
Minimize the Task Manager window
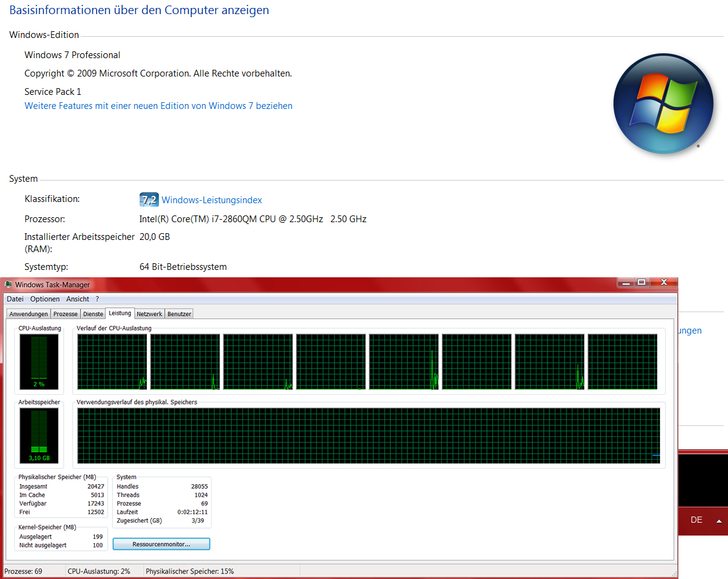[x=626, y=282]
